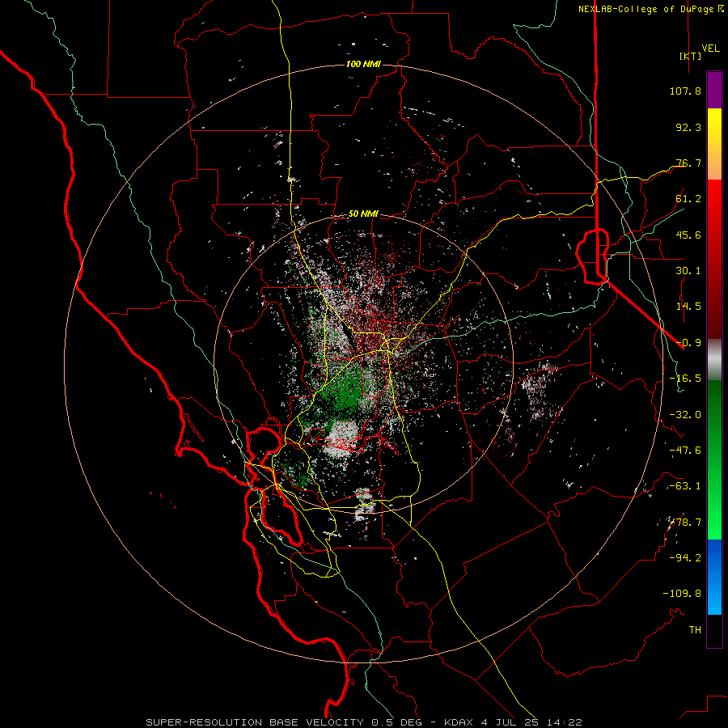The image size is (728, 728).
Task: Click the Super-Resolution Base Velocity caption
Action: pyautogui.click(x=364, y=722)
